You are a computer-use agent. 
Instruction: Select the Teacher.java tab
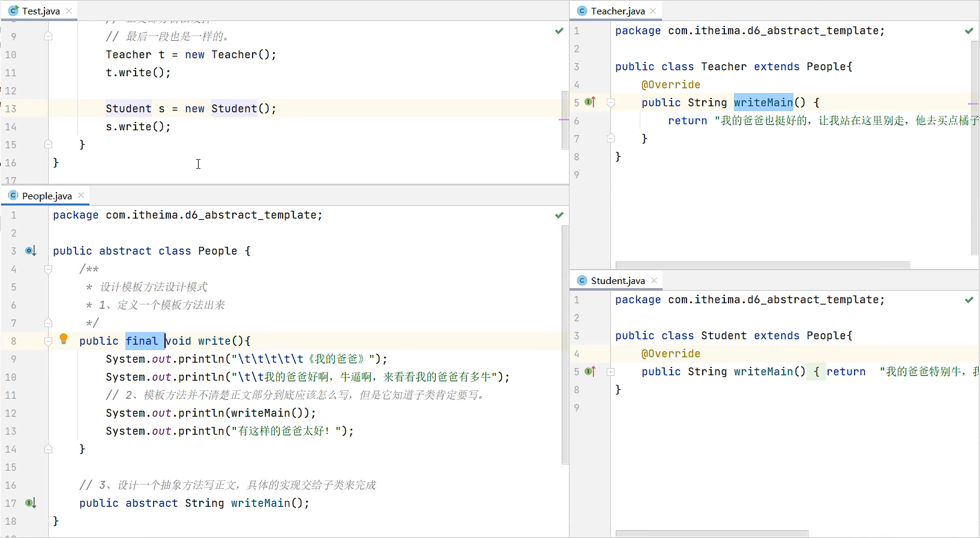pos(617,11)
